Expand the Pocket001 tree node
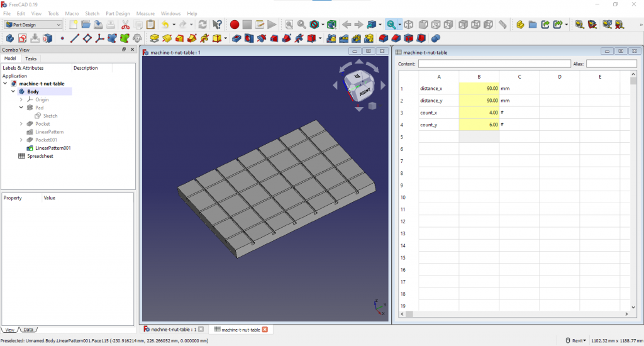 click(21, 140)
